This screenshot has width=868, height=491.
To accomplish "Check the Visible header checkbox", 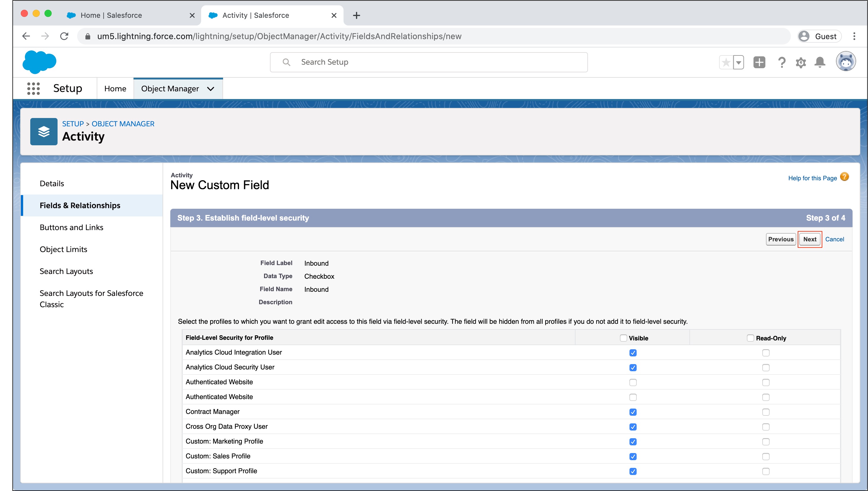I will point(624,338).
